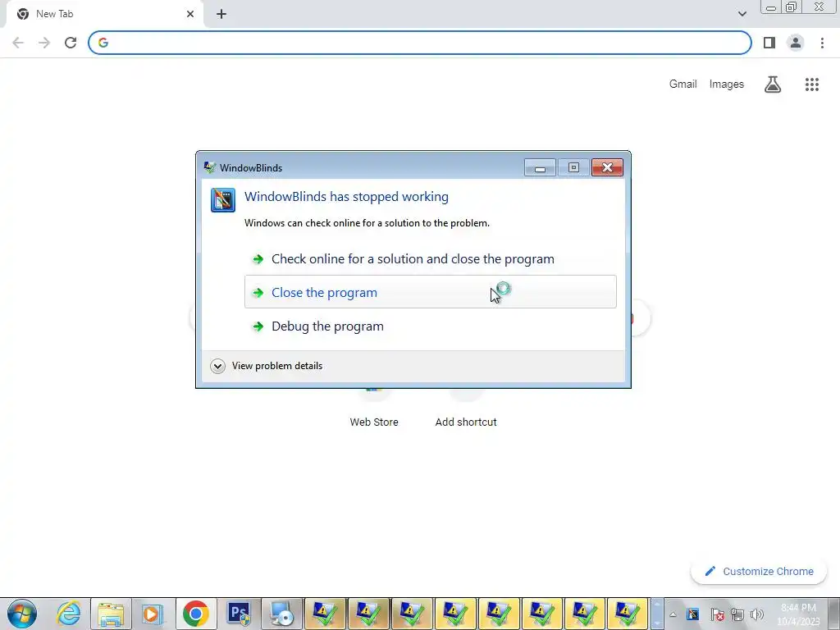Close the New Tab tab

click(190, 14)
